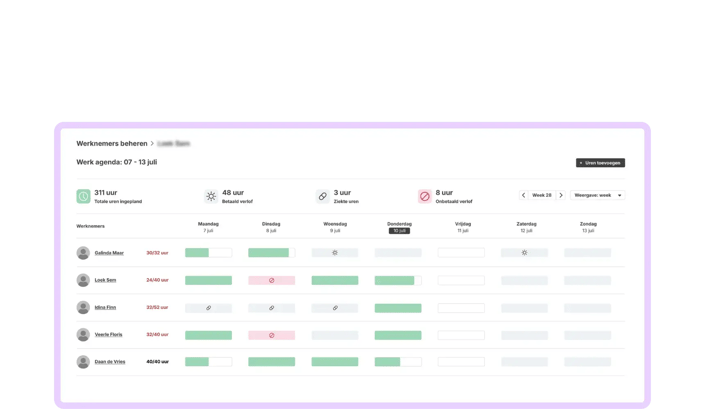The image size is (705, 409).
Task: Click Galinda Maar's Saturday sun icon cell
Action: pos(524,253)
